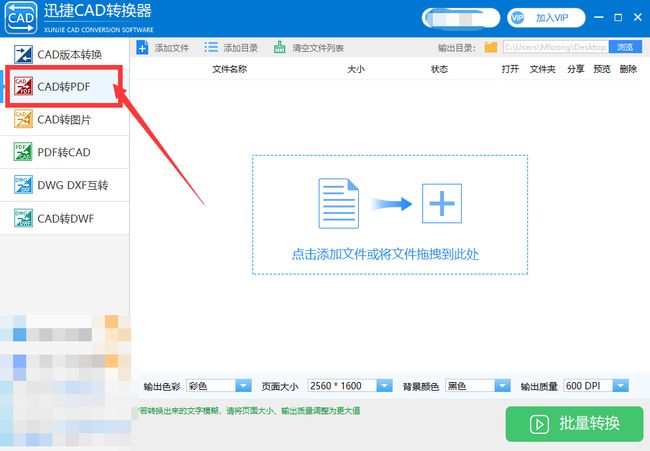Click the VIP badge icon

pos(517,18)
